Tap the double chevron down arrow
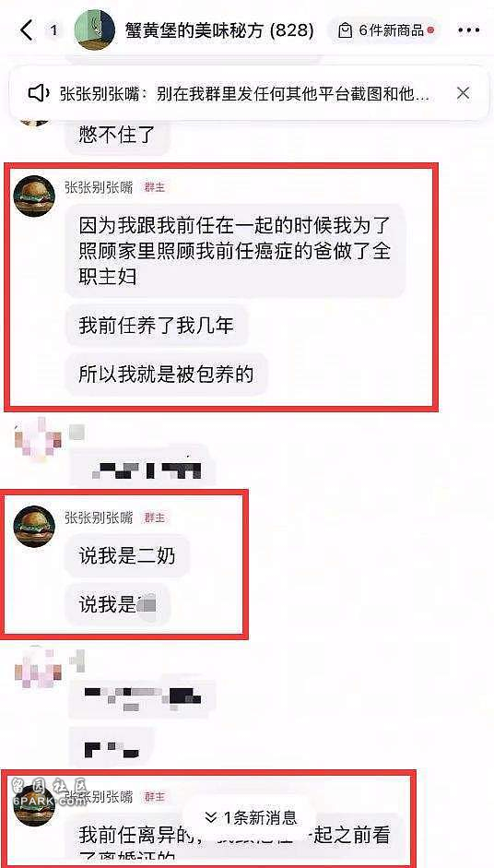This screenshot has height=868, width=494. pos(210,817)
